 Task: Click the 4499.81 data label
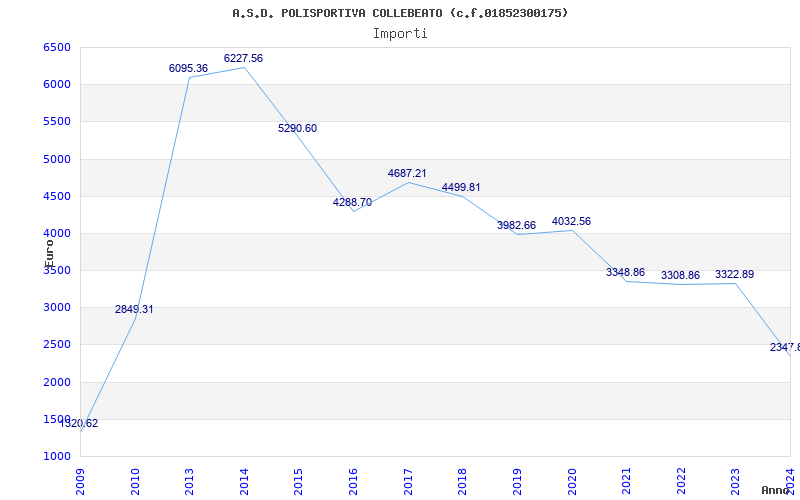point(461,188)
